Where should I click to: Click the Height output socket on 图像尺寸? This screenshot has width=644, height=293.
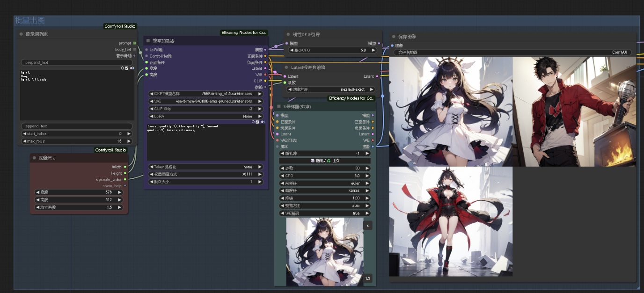pyautogui.click(x=125, y=173)
